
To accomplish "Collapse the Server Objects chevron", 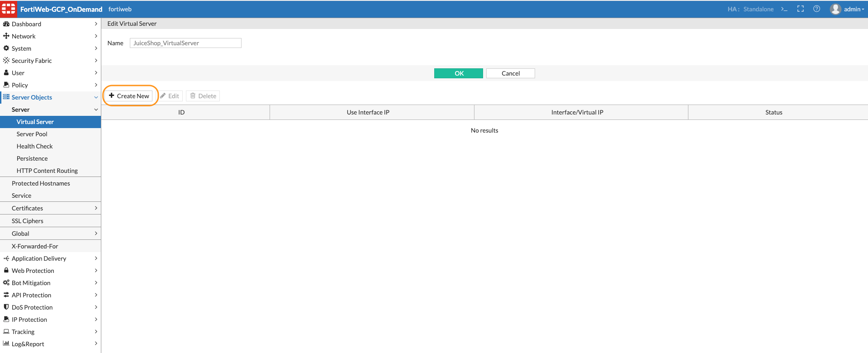I will [x=96, y=97].
